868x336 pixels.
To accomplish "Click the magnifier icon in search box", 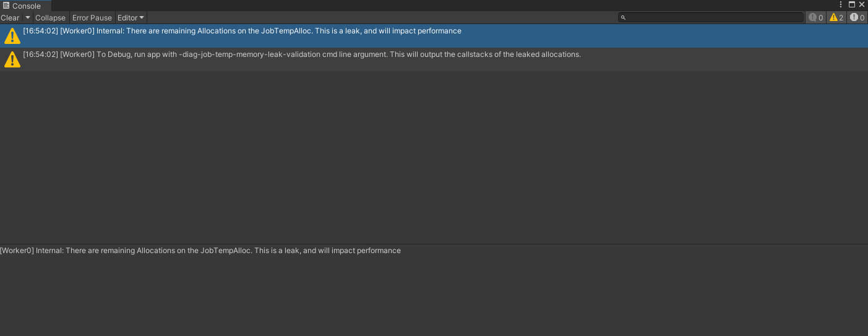I will 624,18.
